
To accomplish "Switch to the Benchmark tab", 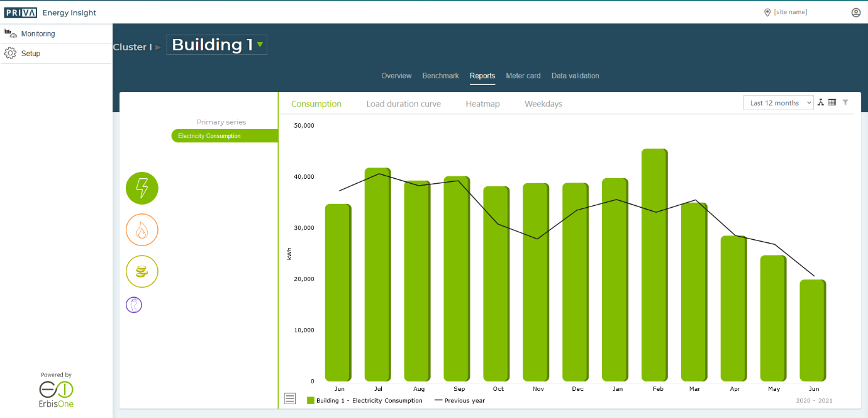I will [440, 76].
